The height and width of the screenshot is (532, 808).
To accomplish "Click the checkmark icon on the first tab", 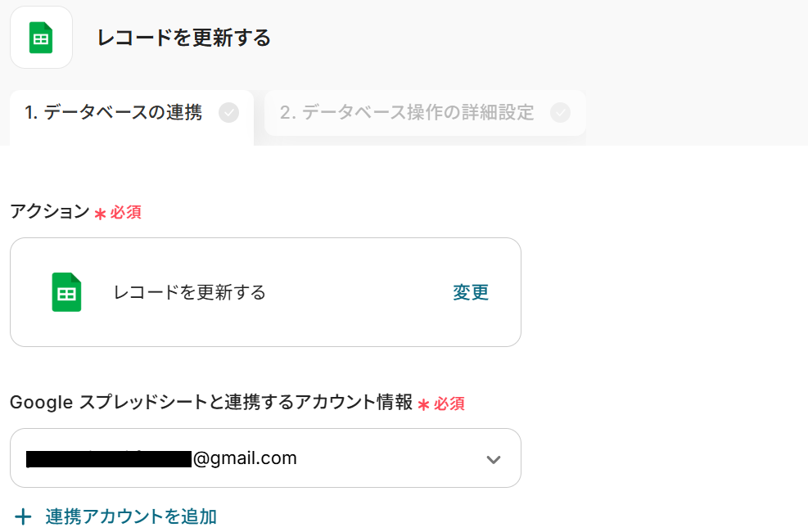I will tap(229, 113).
